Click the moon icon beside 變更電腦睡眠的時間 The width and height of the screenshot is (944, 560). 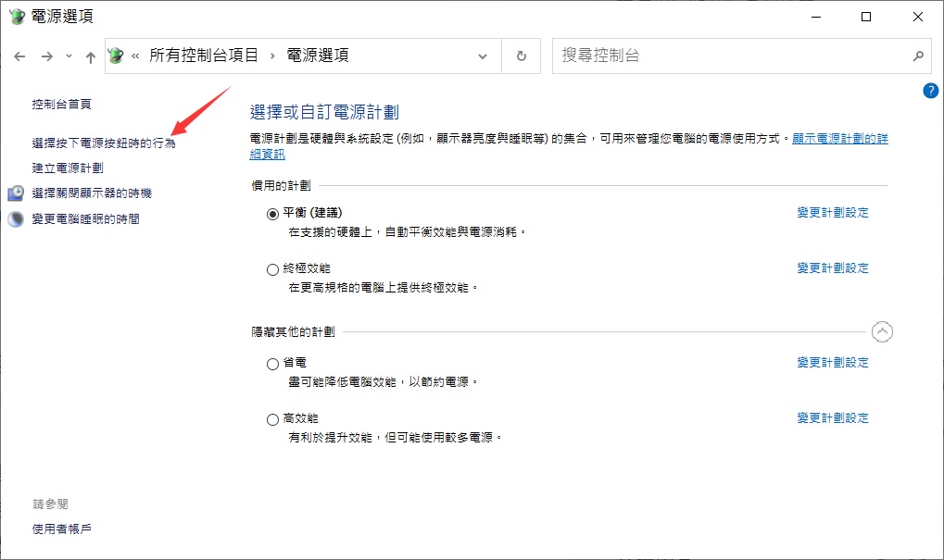coord(16,219)
